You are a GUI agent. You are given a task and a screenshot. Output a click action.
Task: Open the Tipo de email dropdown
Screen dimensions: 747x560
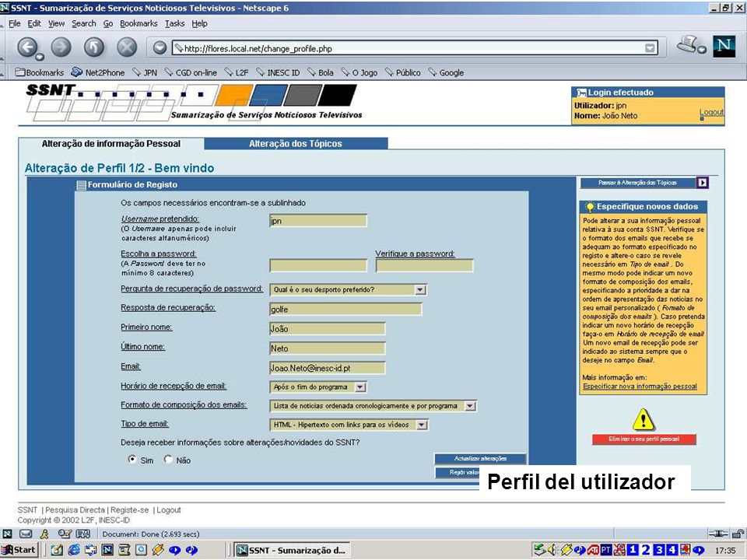pyautogui.click(x=422, y=425)
